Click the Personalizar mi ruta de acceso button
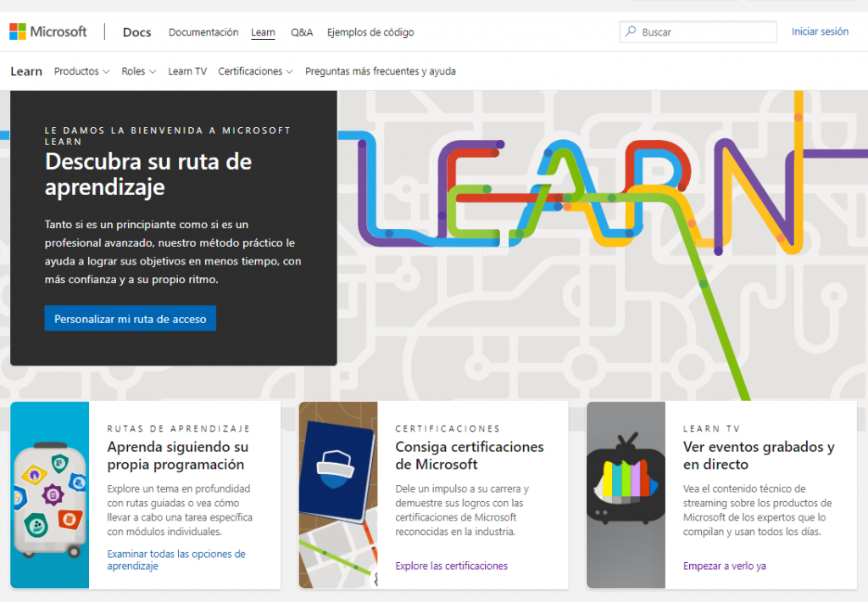 pos(130,318)
